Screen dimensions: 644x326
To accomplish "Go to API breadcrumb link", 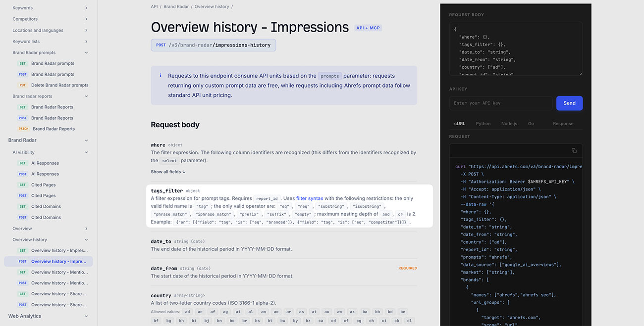I will [154, 6].
